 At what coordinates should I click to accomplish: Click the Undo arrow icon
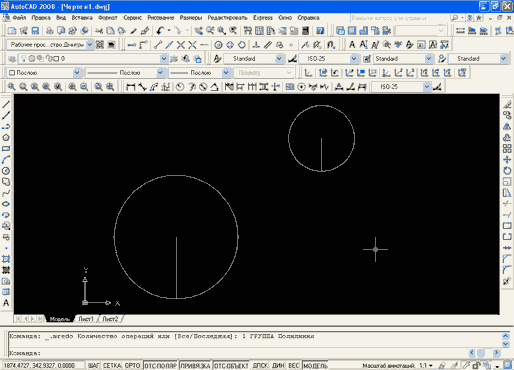point(160,31)
